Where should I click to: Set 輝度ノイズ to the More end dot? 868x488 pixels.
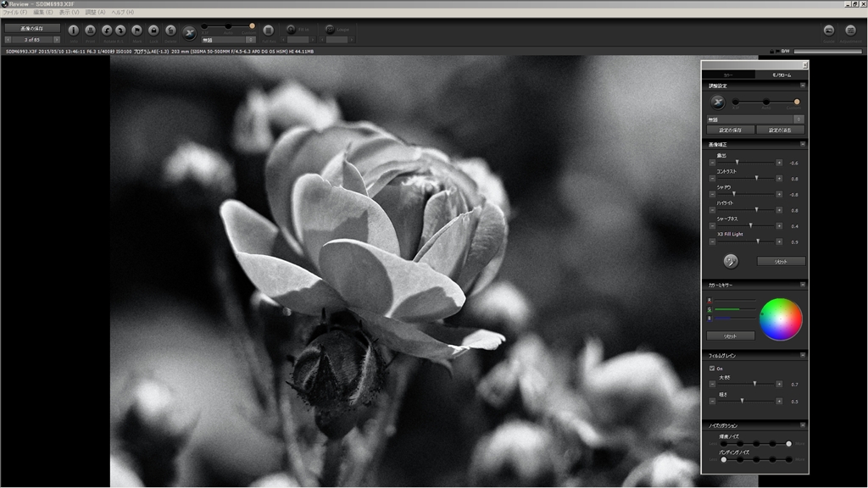click(x=788, y=444)
